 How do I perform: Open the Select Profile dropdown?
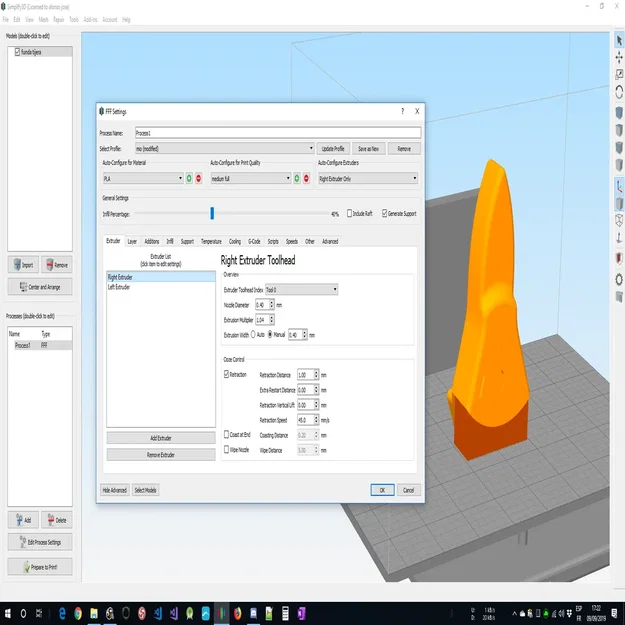coord(224,148)
